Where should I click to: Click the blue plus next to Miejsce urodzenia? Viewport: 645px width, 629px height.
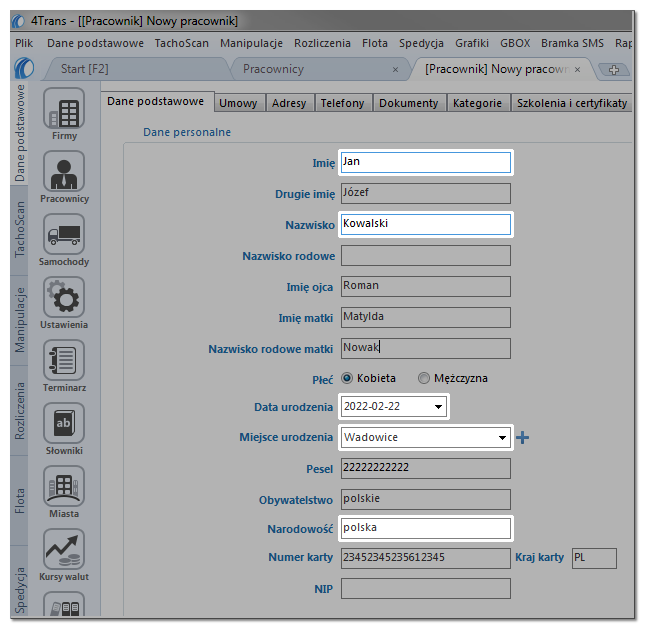point(522,437)
